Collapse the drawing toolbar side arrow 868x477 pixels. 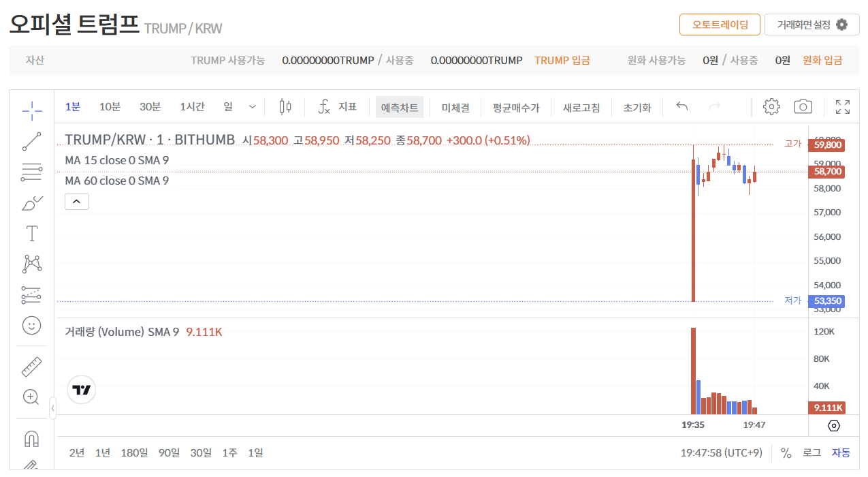pos(52,408)
